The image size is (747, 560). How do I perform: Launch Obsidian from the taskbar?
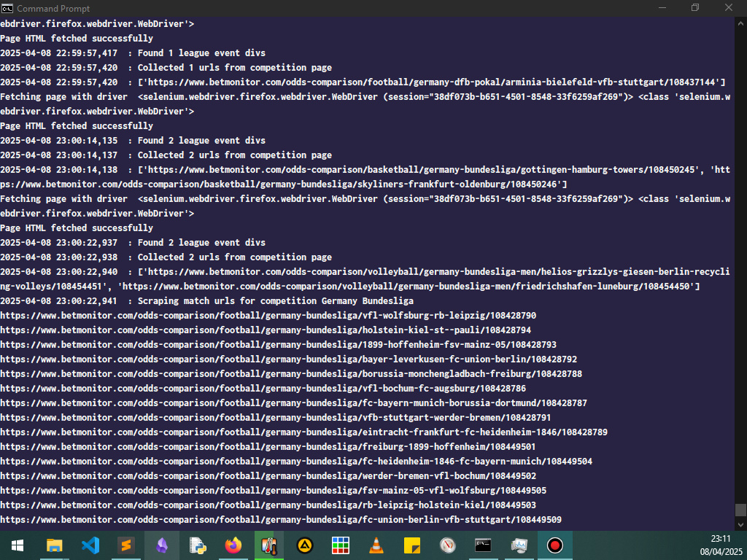click(162, 545)
